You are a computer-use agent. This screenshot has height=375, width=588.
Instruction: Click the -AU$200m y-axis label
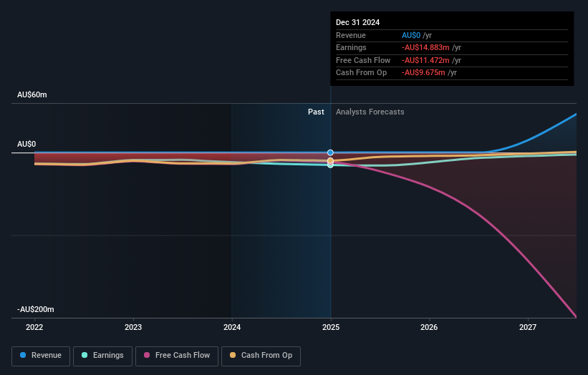click(x=35, y=309)
